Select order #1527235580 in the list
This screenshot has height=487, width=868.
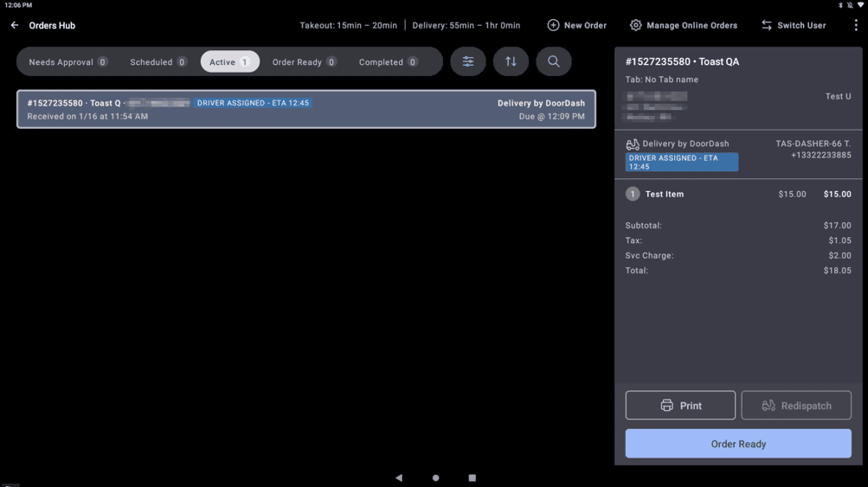pyautogui.click(x=306, y=109)
